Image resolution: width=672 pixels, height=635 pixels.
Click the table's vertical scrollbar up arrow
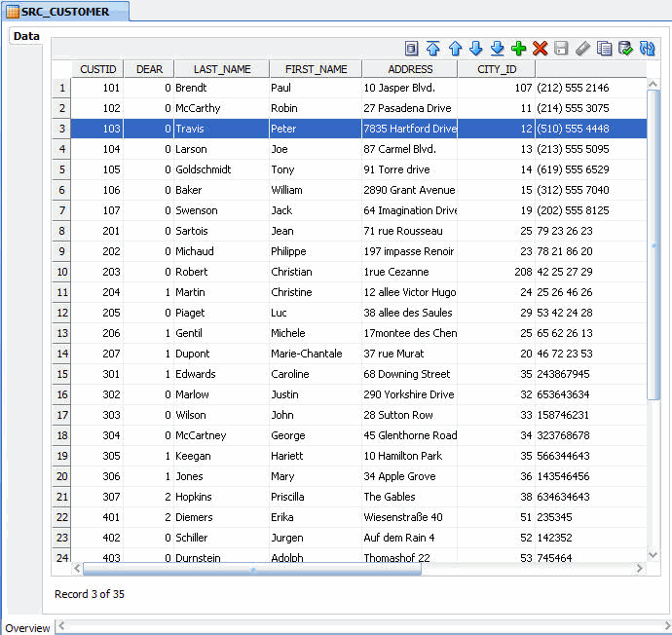pos(653,84)
